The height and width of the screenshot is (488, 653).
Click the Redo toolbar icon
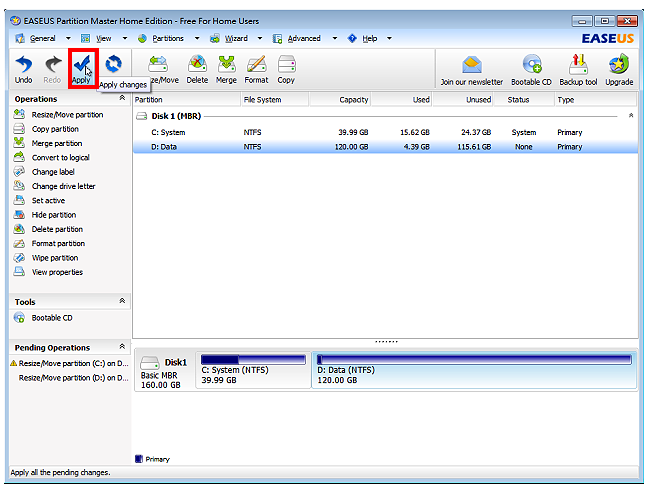tap(52, 70)
